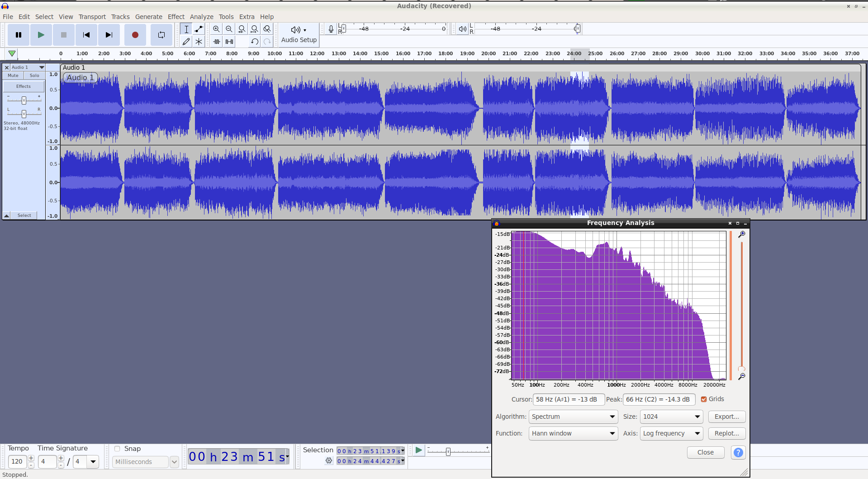Image resolution: width=868 pixels, height=479 pixels.
Task: Select the Draw (pencil) tool
Action: click(x=186, y=42)
